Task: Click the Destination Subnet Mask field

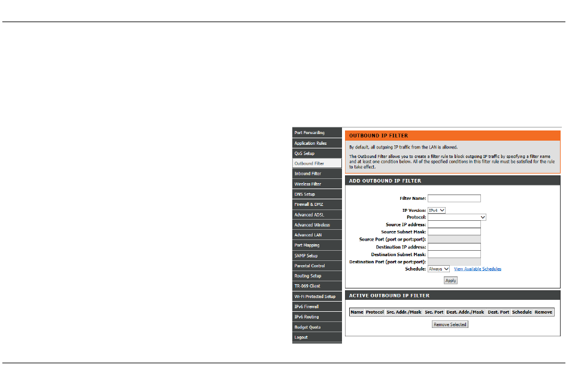Action: [x=454, y=254]
